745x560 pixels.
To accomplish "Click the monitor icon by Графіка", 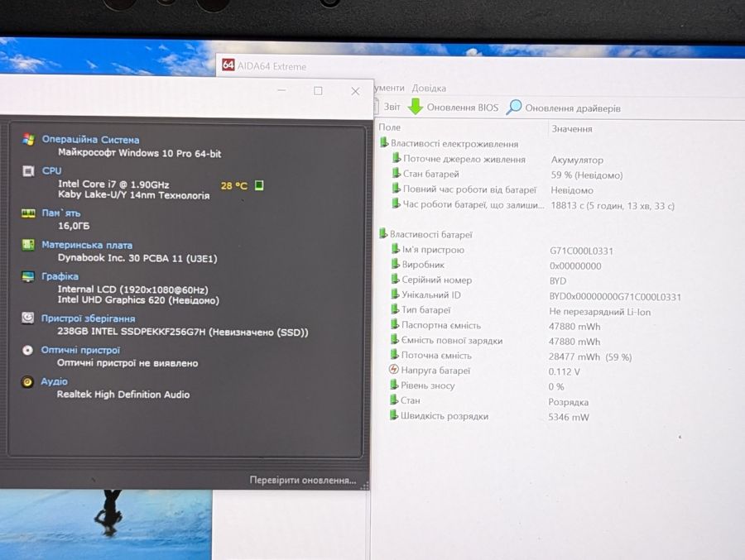I will pos(28,276).
